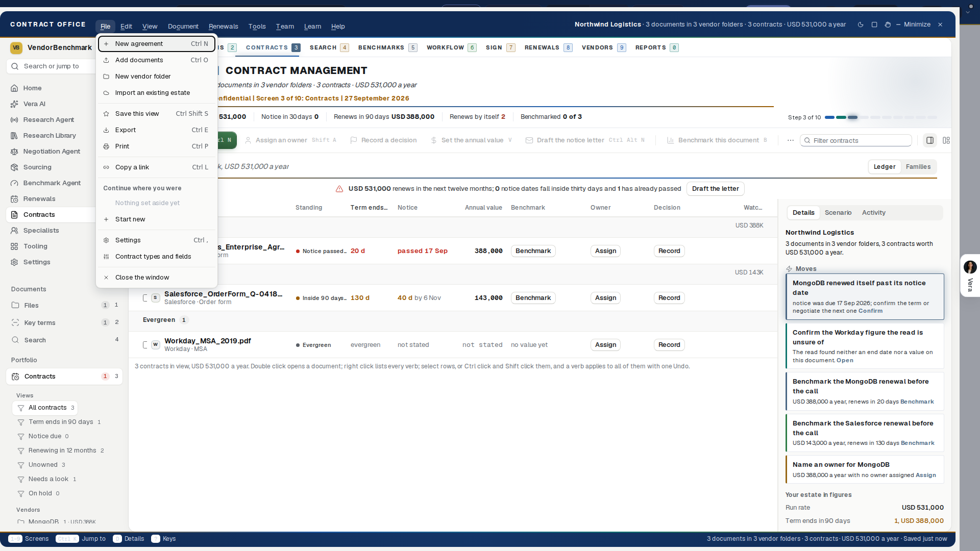Click the first blue step progress segment
The width and height of the screenshot is (980, 551).
pyautogui.click(x=829, y=117)
